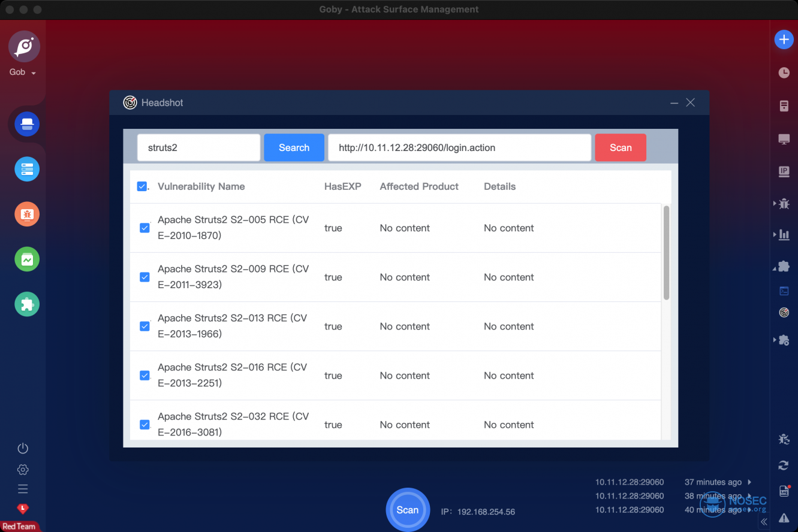Image resolution: width=798 pixels, height=532 pixels.
Task: Click the IP: 192.168.254.56 text
Action: pos(478,512)
